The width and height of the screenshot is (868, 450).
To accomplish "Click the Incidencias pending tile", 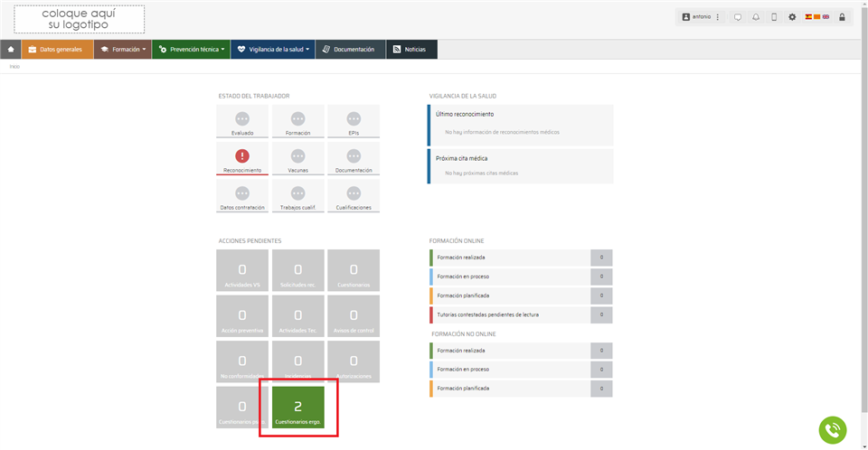I will click(297, 361).
